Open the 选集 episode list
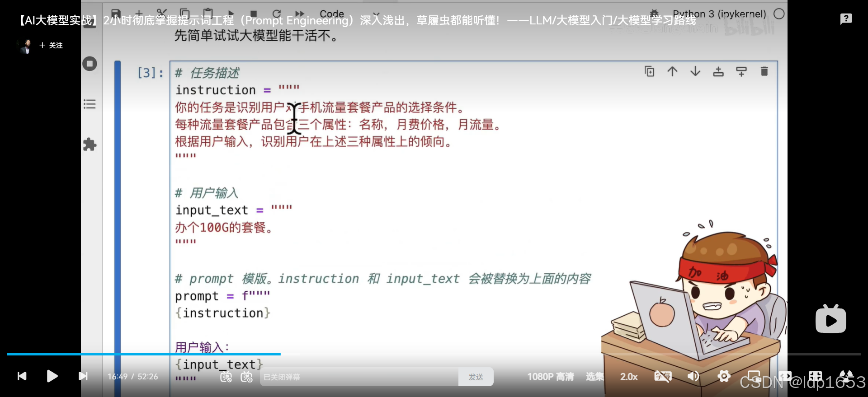This screenshot has height=397, width=868. 595,377
